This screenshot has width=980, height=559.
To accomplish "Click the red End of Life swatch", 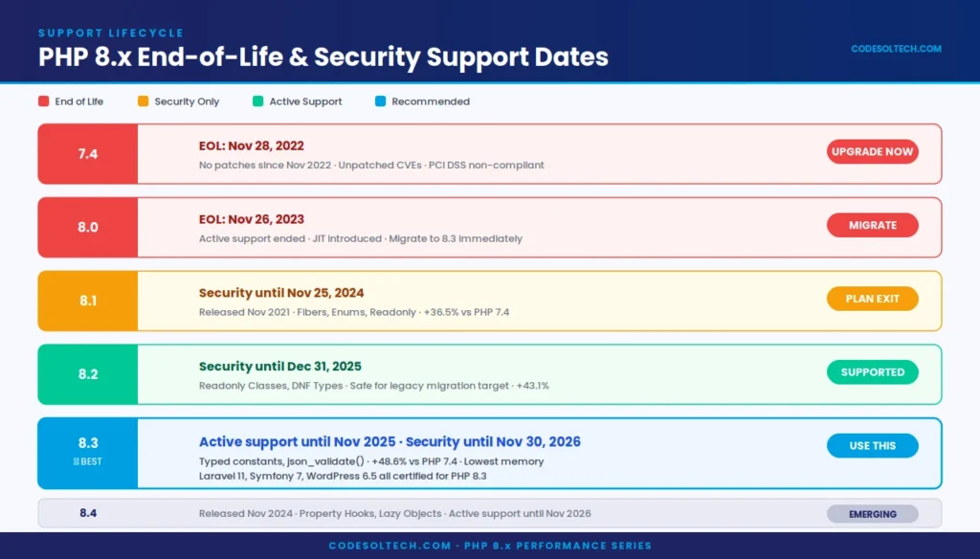I will 44,101.
